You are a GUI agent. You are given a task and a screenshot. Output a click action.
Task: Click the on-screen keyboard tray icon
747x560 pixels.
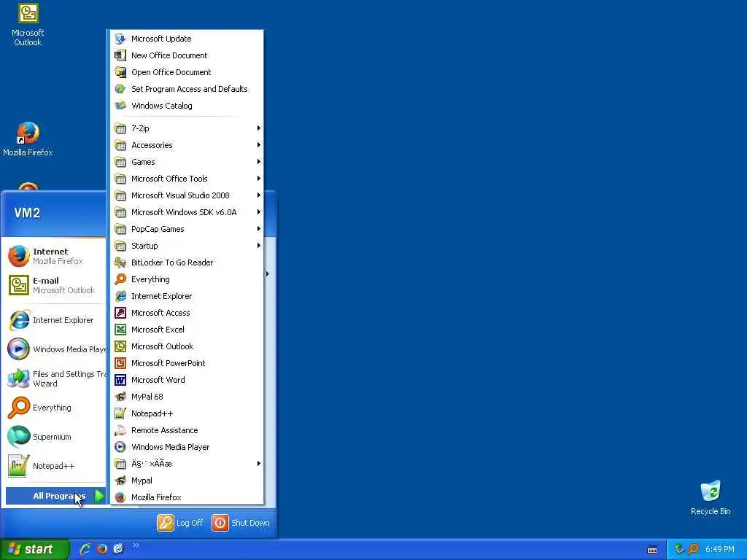[652, 550]
